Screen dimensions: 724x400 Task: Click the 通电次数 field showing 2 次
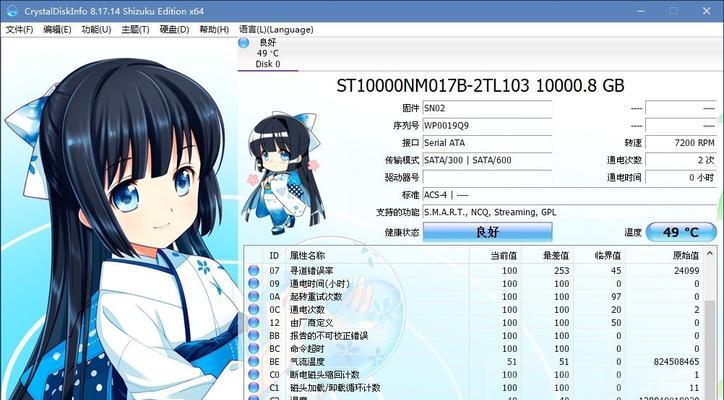coord(681,160)
